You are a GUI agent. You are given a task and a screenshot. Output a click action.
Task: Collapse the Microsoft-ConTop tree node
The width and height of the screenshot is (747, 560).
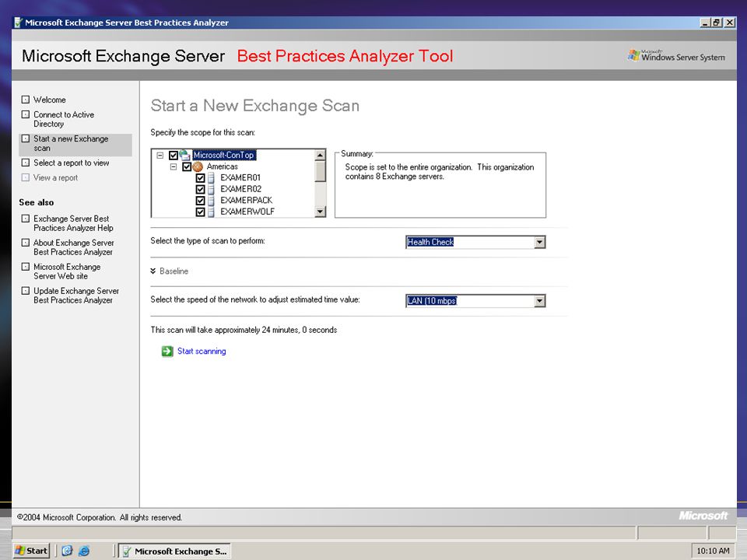(160, 156)
